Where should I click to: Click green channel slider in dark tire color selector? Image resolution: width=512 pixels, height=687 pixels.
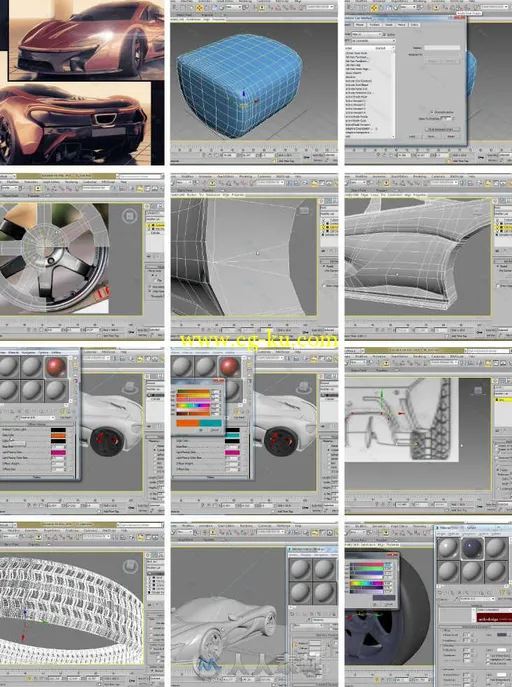coord(367,570)
